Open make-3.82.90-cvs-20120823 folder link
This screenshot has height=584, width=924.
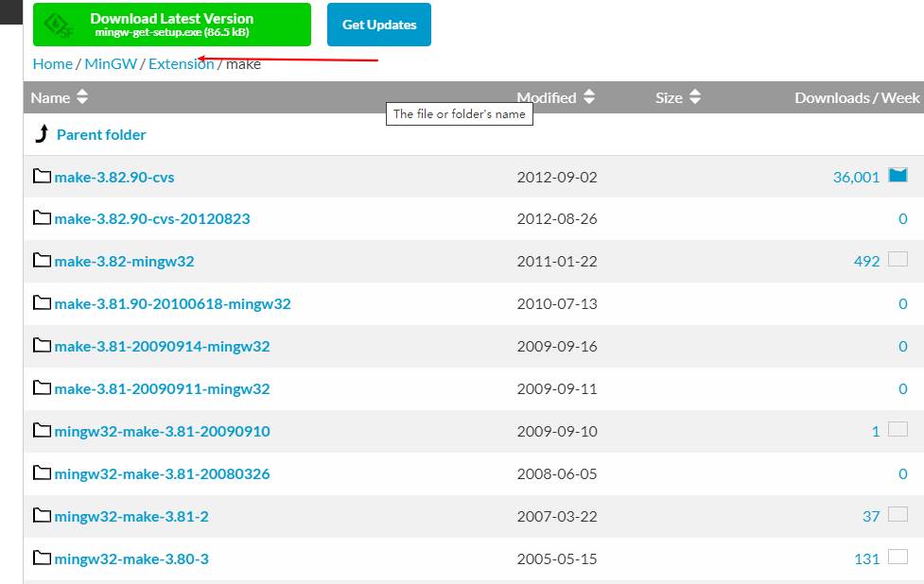click(x=152, y=219)
